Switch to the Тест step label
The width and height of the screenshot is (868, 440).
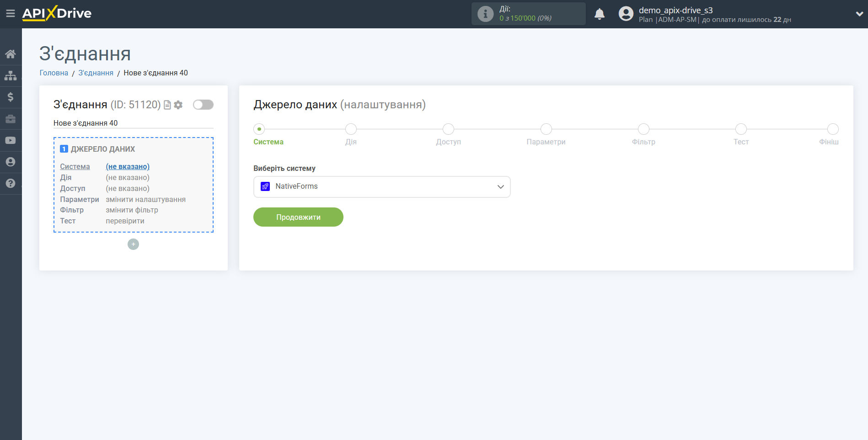741,142
